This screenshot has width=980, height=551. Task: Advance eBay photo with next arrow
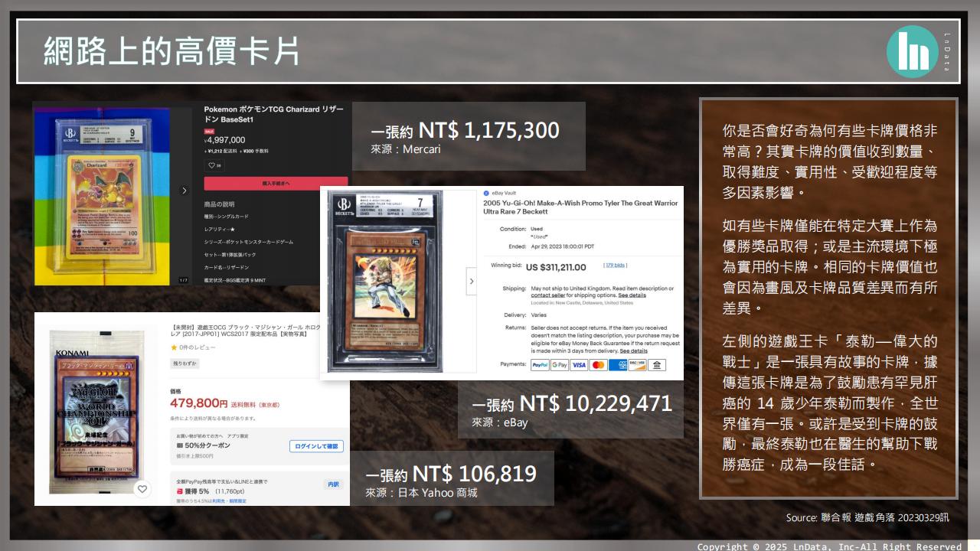click(x=472, y=281)
